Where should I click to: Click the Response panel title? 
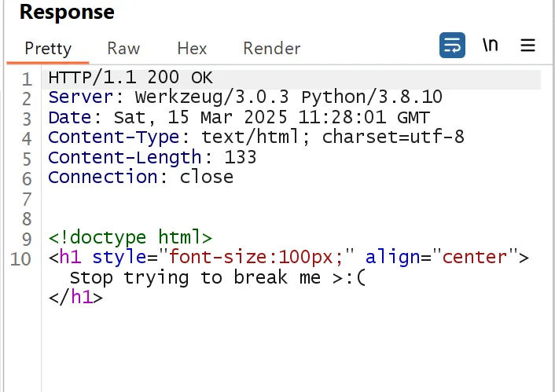pos(67,13)
